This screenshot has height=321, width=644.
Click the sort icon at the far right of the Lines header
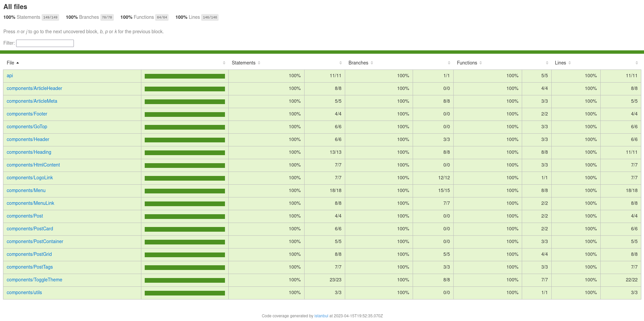pyautogui.click(x=637, y=63)
